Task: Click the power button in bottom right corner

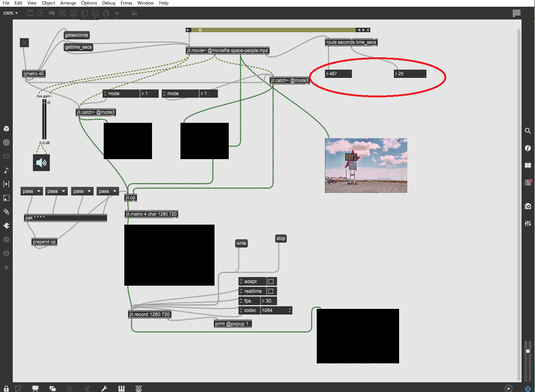Action: point(528,389)
